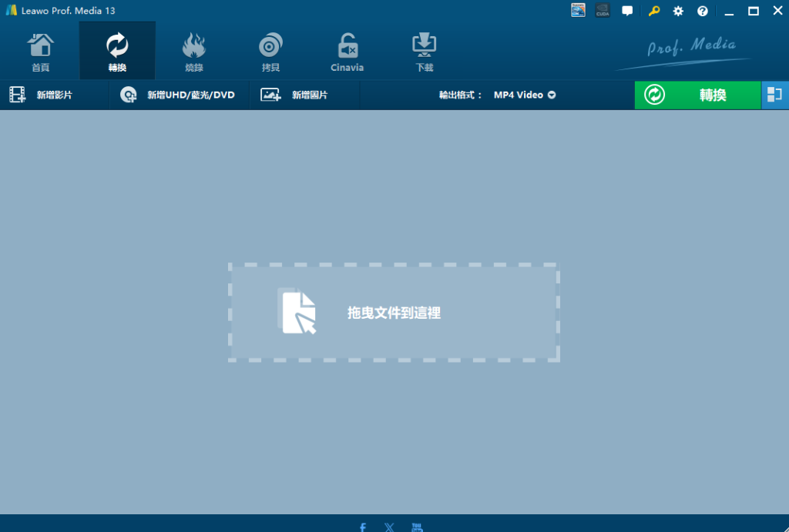This screenshot has height=532, width=789.
Task: Open the YouTube link icon
Action: 417,527
